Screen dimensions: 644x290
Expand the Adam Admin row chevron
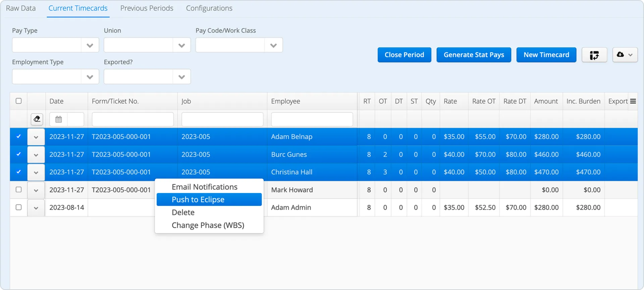click(36, 208)
